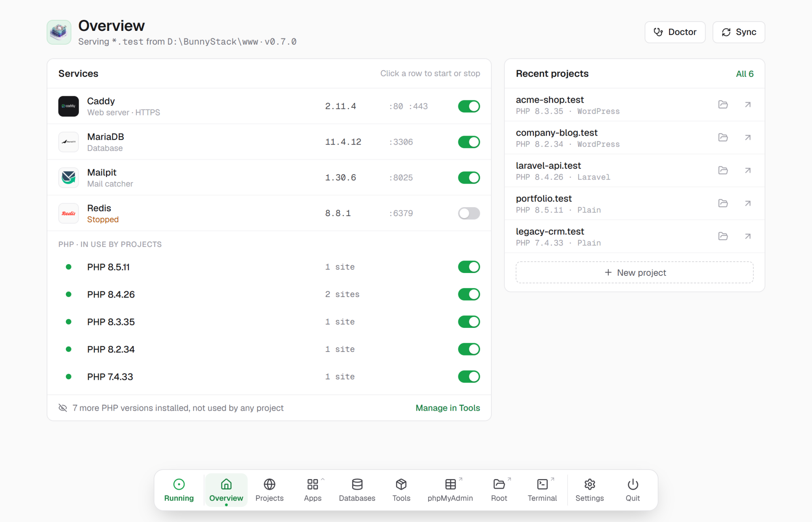
Task: Toggle the Caddy service off
Action: coord(469,106)
